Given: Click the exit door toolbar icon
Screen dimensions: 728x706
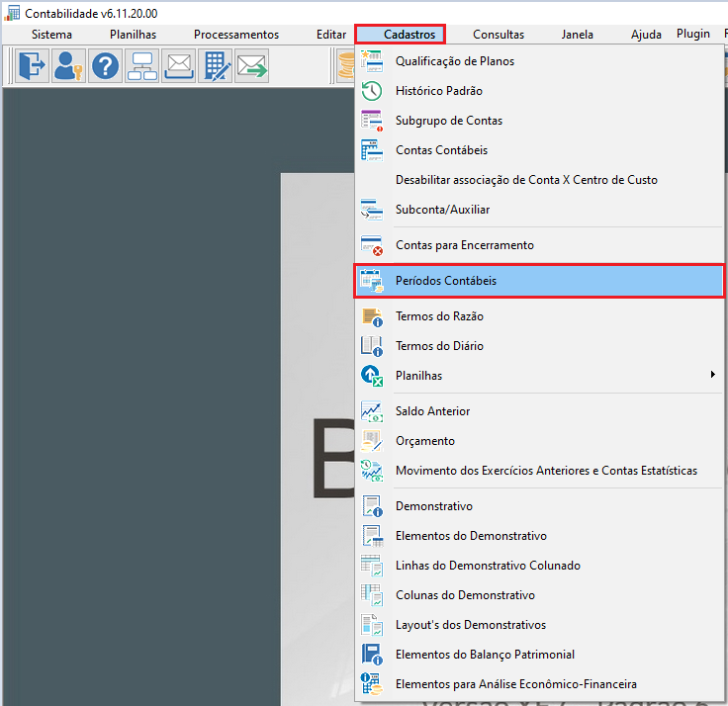Looking at the screenshot, I should coord(32,65).
